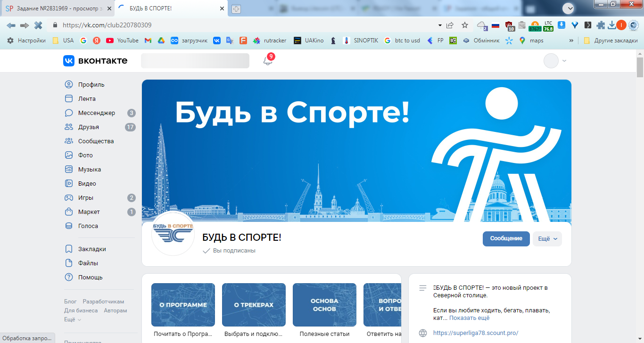
Task: Open the Музыка sidebar icon
Action: click(x=69, y=170)
